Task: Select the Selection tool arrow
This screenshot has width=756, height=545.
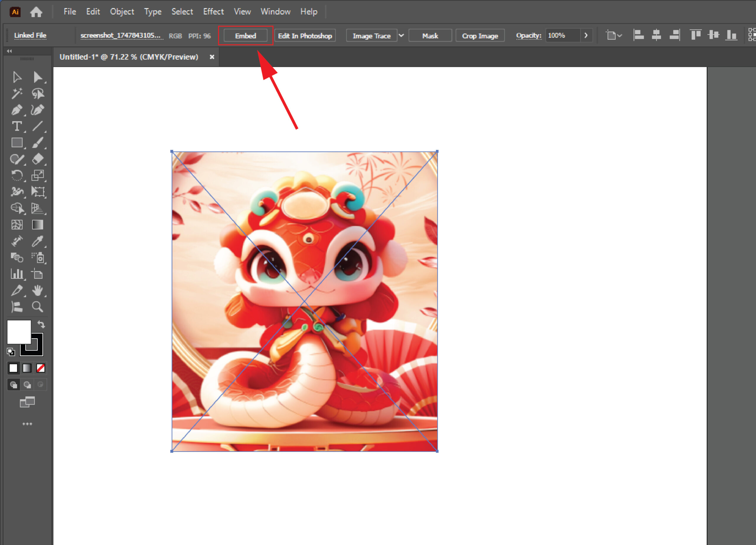Action: [17, 77]
